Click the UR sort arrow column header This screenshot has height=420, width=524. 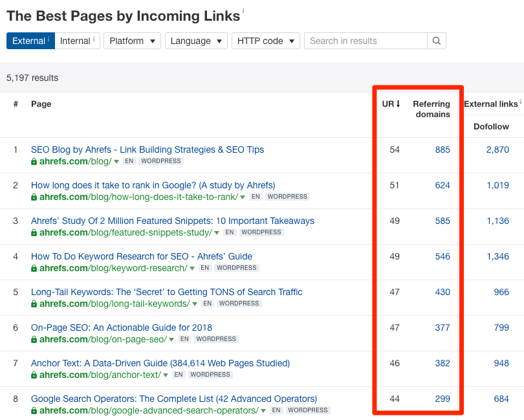click(391, 104)
